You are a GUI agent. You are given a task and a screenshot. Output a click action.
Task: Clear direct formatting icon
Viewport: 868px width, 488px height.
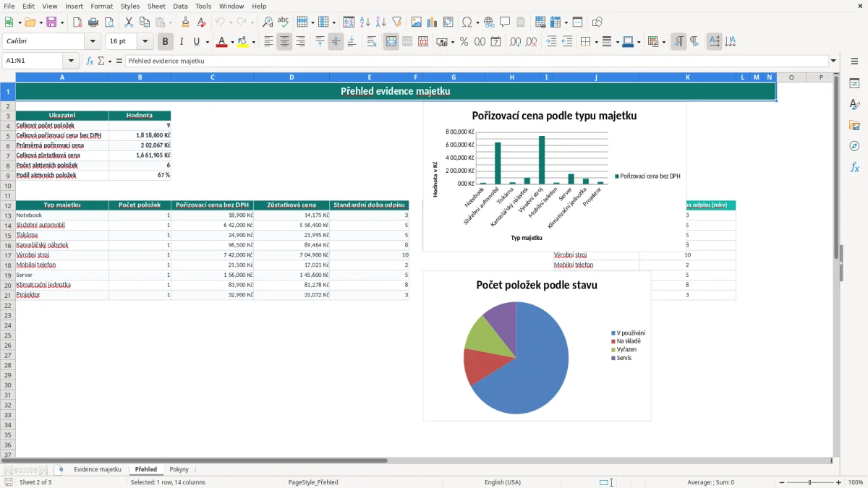pos(202,22)
